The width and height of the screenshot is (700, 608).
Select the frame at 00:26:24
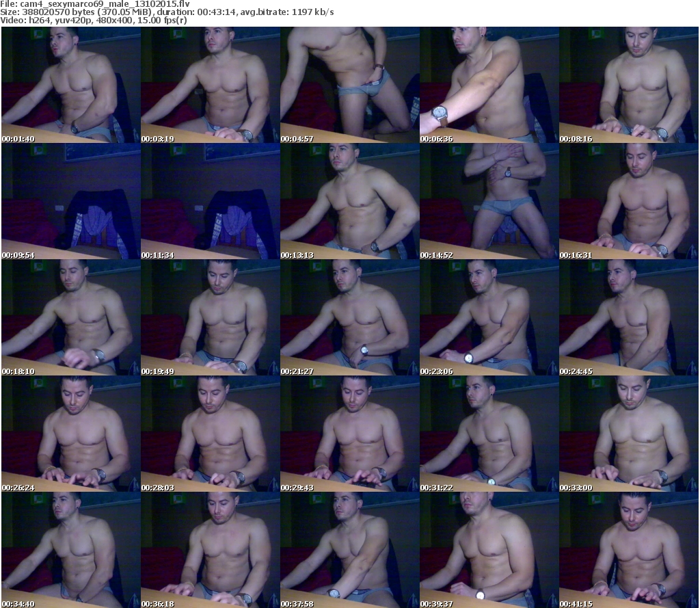tap(71, 434)
